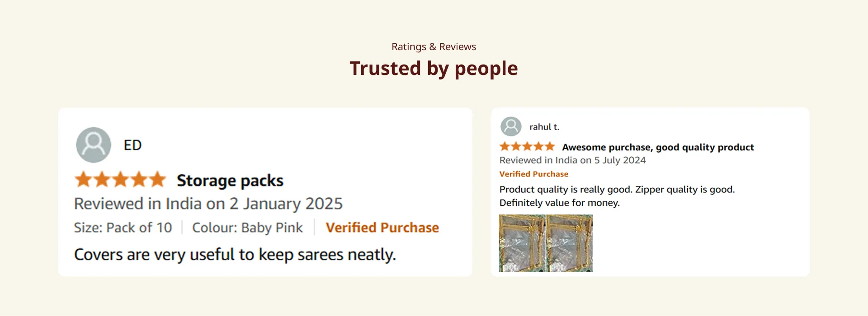
Task: Open the second review photo thumbnail
Action: pyautogui.click(x=570, y=243)
